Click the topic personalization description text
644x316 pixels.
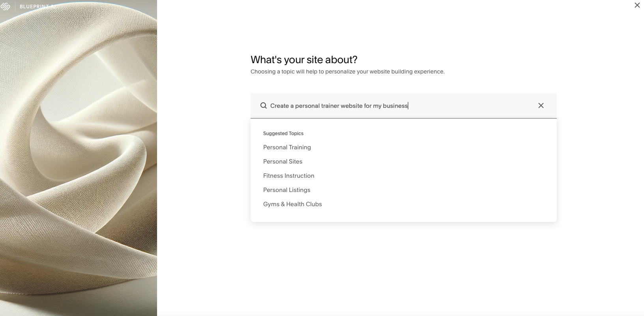(x=347, y=71)
